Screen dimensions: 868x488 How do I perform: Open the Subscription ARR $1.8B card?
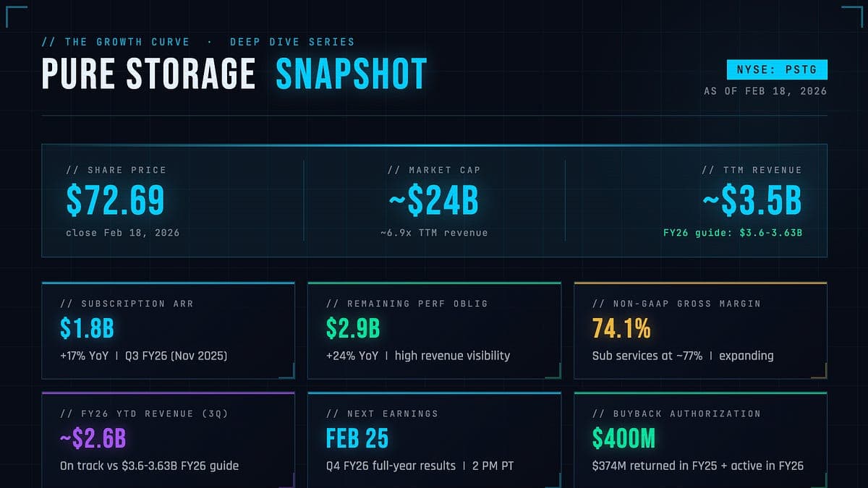tap(168, 330)
